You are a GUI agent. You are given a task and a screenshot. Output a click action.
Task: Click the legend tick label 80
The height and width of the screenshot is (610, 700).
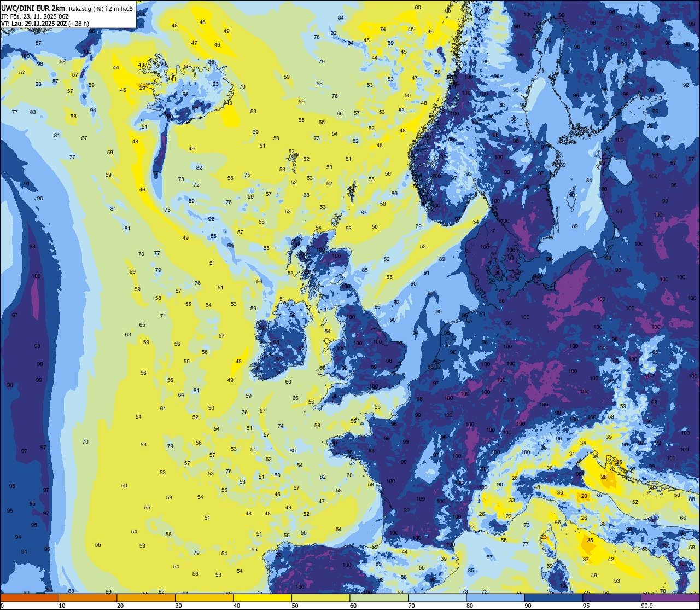pos(469,606)
